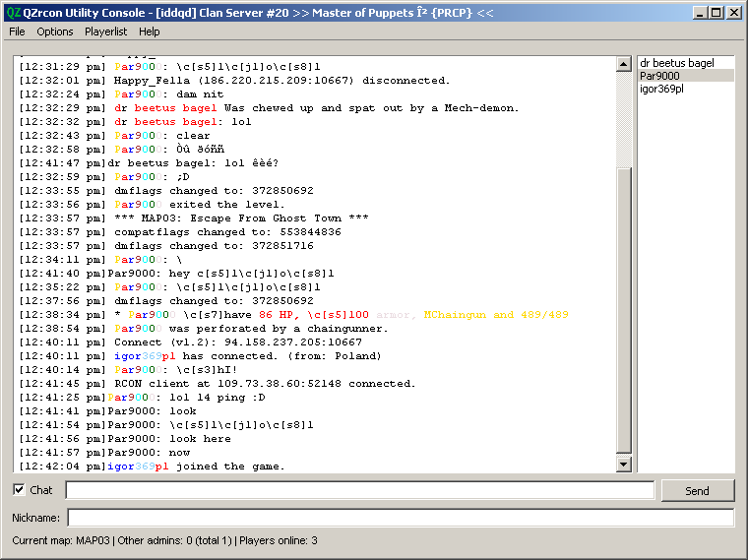Focus the chat message input field
Image resolution: width=748 pixels, height=560 pixels.
tap(359, 490)
